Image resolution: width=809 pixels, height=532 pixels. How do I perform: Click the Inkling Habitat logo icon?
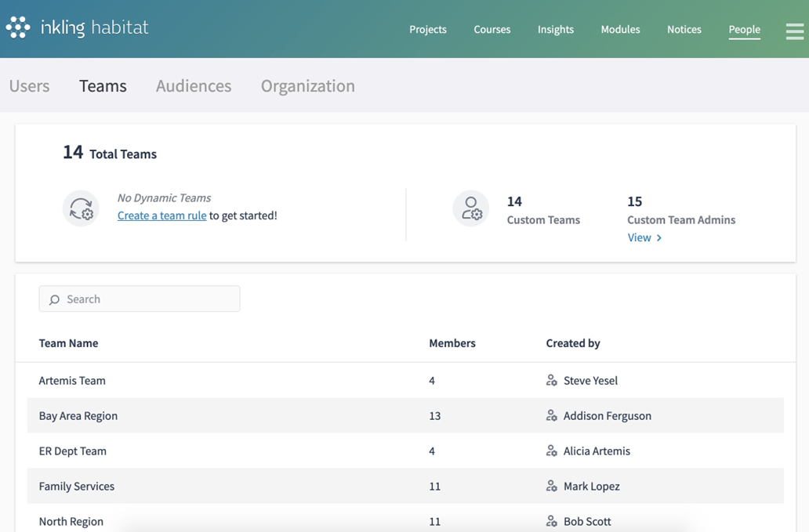point(18,28)
